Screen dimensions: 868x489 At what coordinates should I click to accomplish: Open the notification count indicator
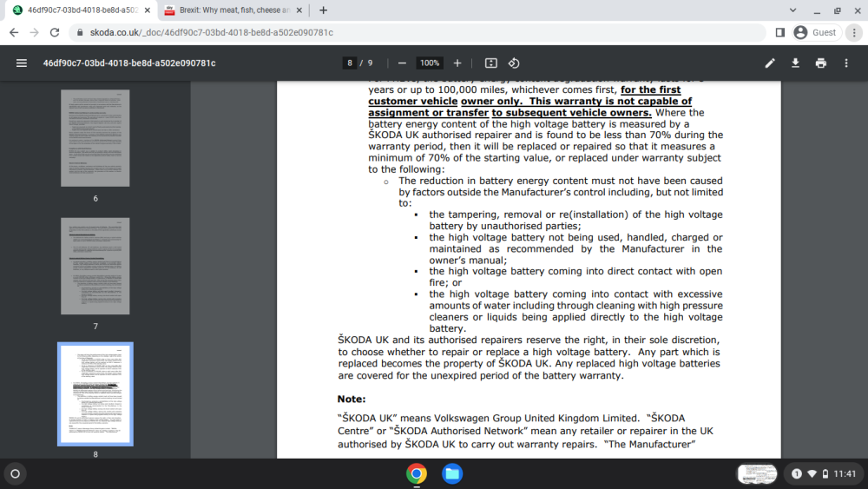797,473
